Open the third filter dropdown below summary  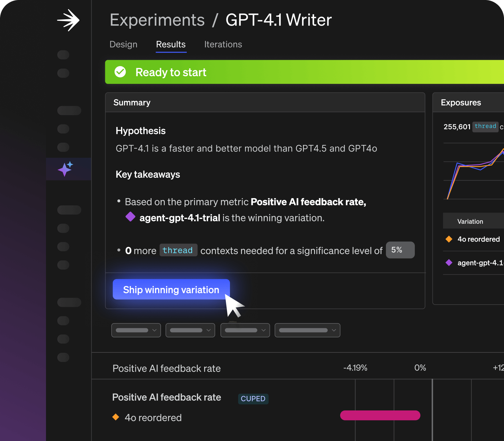click(245, 330)
